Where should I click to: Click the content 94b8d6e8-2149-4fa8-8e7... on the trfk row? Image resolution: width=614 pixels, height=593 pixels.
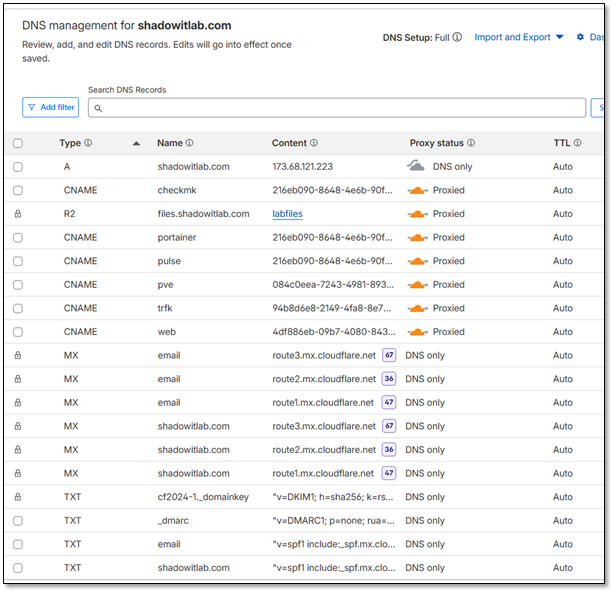point(332,309)
